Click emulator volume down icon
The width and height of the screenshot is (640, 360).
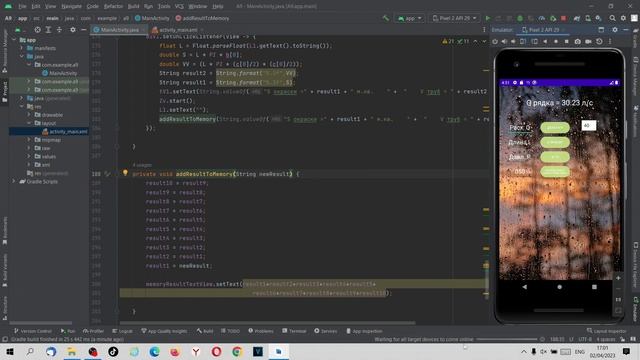tap(513, 41)
